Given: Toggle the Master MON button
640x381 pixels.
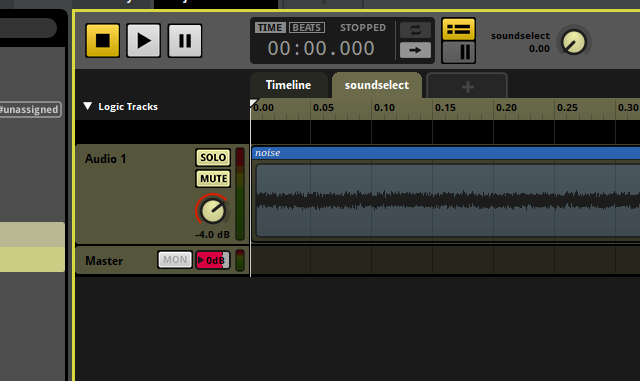Looking at the screenshot, I should 175,260.
